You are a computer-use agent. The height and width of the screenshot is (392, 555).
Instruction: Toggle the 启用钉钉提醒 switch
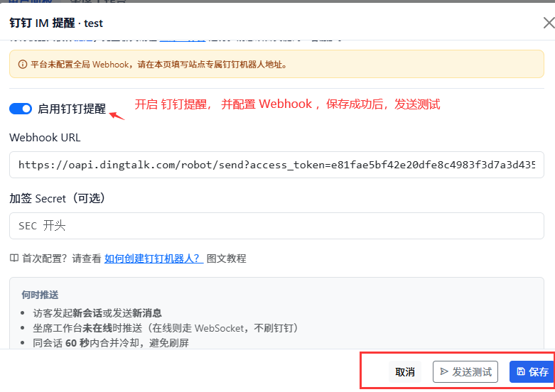(x=21, y=109)
